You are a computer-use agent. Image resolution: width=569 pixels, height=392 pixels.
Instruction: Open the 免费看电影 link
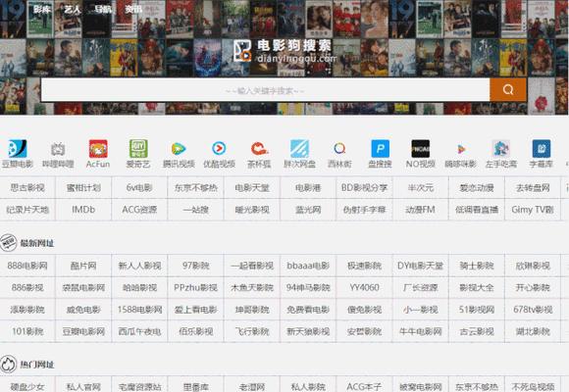coord(308,310)
